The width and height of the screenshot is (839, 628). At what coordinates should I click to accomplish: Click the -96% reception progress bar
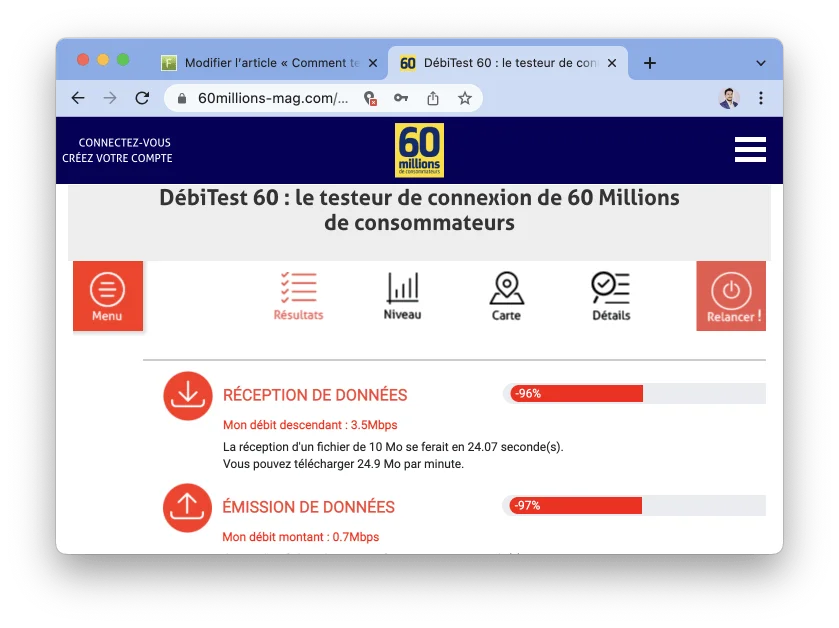(577, 393)
